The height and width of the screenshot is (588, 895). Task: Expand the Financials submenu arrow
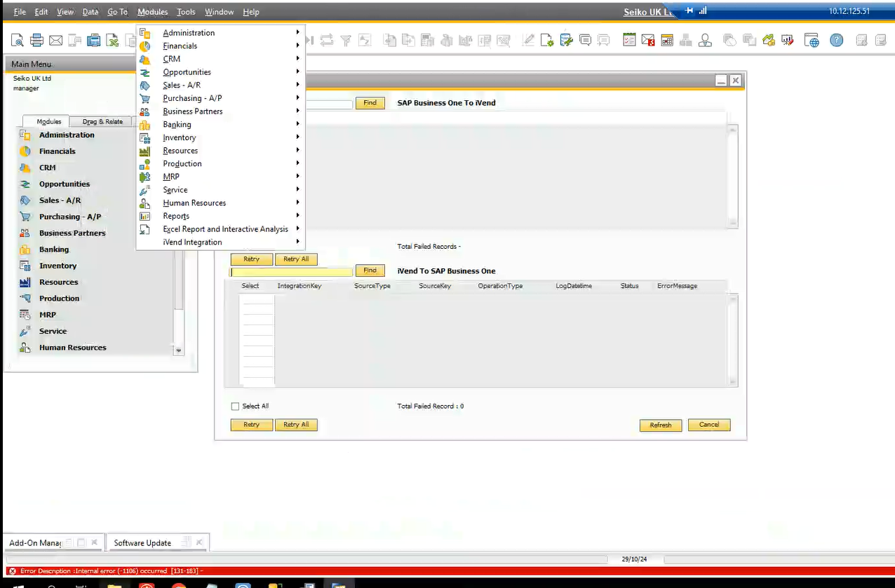[x=298, y=46]
